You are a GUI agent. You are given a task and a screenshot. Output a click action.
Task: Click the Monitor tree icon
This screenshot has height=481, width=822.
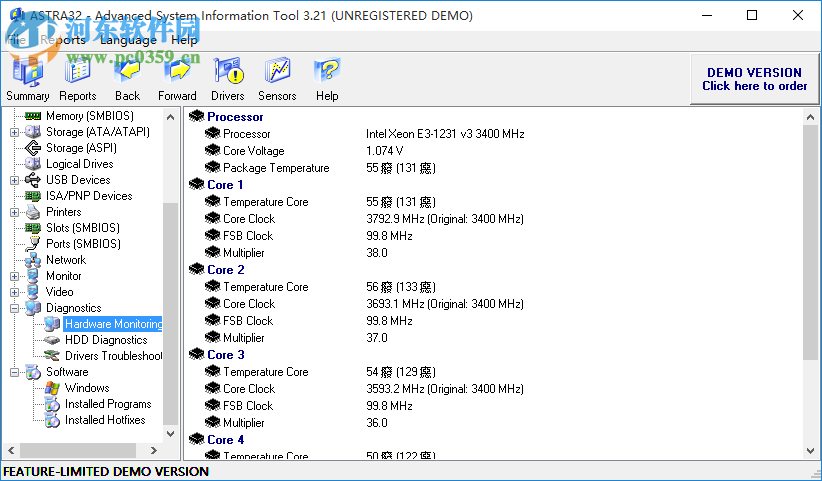tap(33, 276)
